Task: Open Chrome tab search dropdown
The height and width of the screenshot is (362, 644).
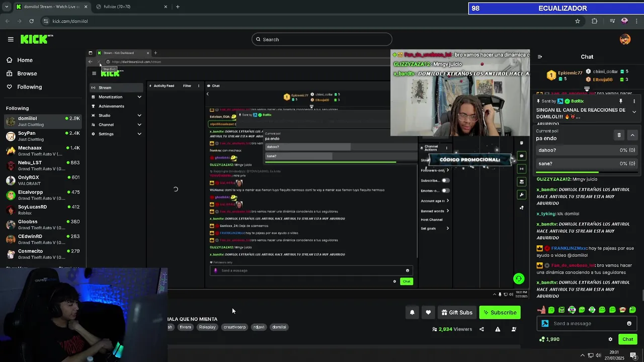Action: coord(7,7)
